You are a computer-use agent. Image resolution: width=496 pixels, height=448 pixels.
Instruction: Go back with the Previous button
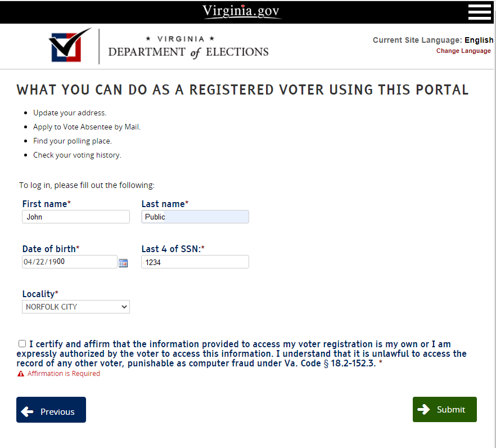[x=51, y=410]
